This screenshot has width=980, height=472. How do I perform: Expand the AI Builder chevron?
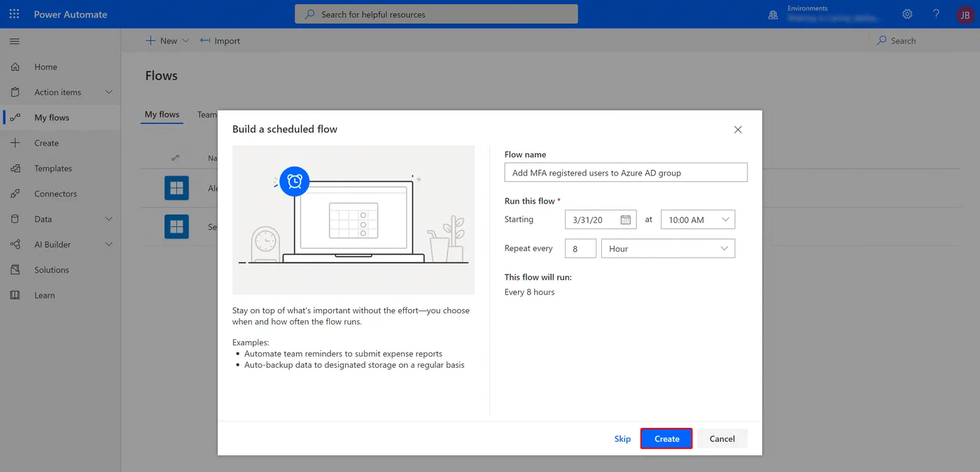click(x=108, y=245)
